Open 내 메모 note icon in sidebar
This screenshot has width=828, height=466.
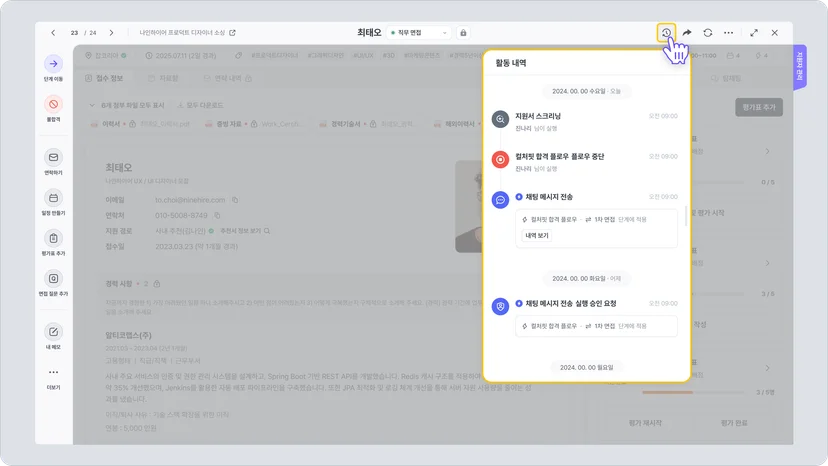tap(53, 332)
